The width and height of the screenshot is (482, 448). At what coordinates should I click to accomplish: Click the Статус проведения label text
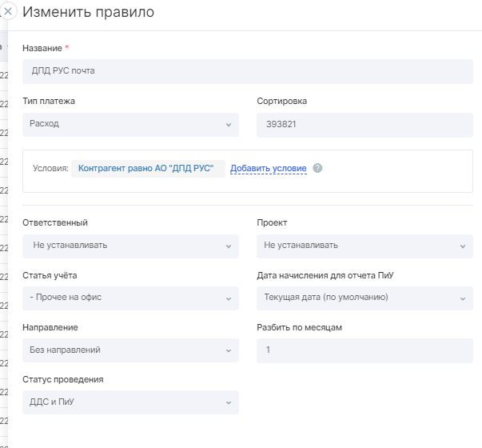[63, 380]
